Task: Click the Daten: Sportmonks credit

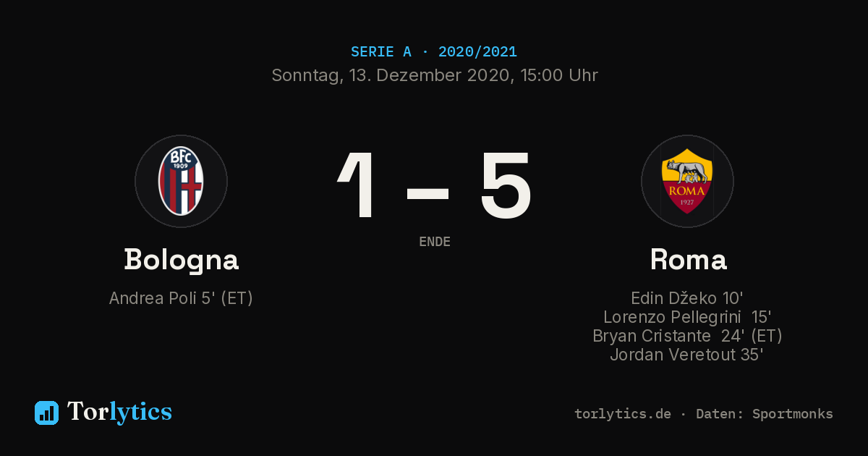Action: tap(765, 414)
